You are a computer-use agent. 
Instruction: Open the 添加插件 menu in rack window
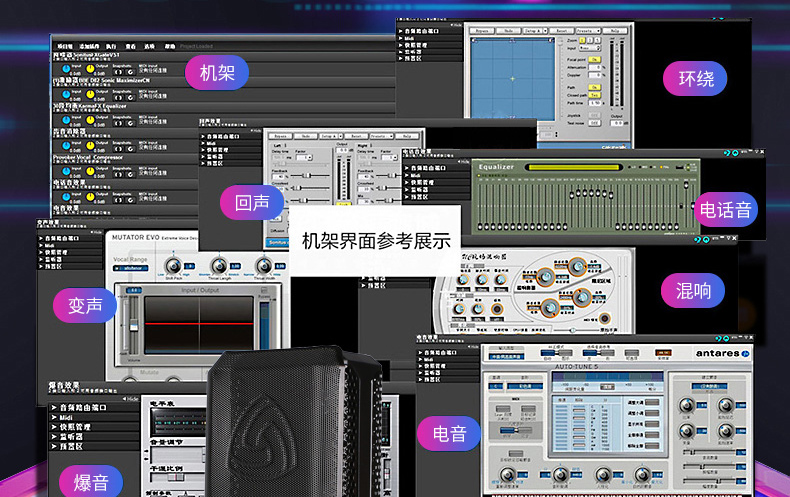pos(89,46)
